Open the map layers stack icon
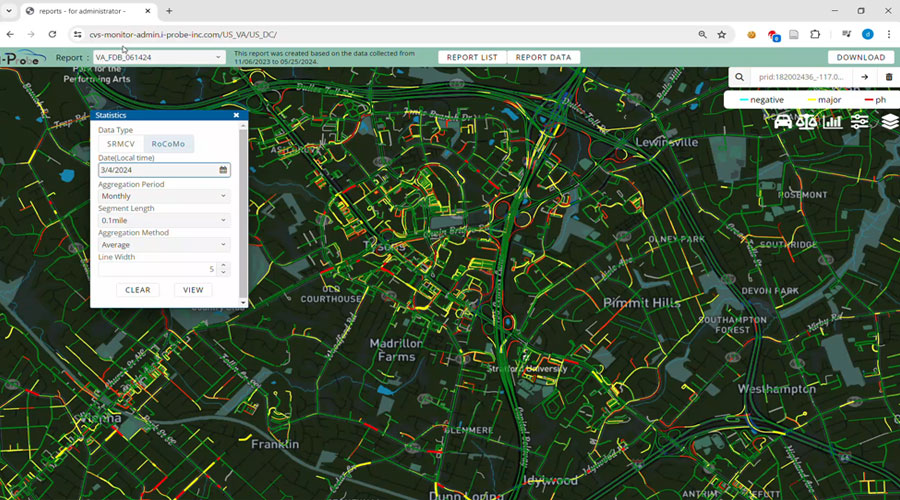This screenshot has height=500, width=900. coord(889,122)
